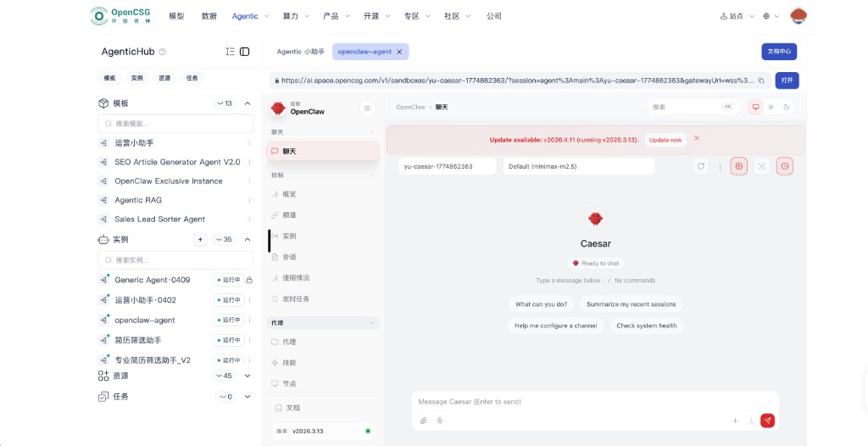Viewport: 868px width, 446px height.
Task: Dismiss the update available banner
Action: point(697,138)
